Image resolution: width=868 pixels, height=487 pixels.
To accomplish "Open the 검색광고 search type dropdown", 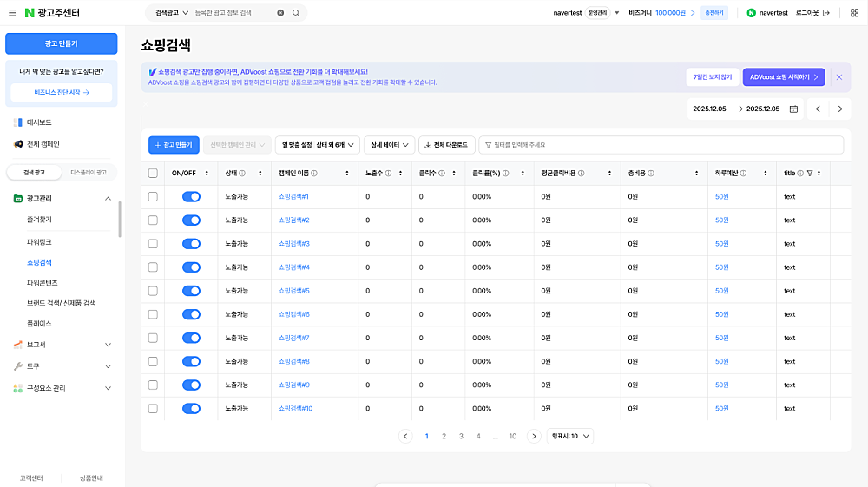I will [172, 13].
